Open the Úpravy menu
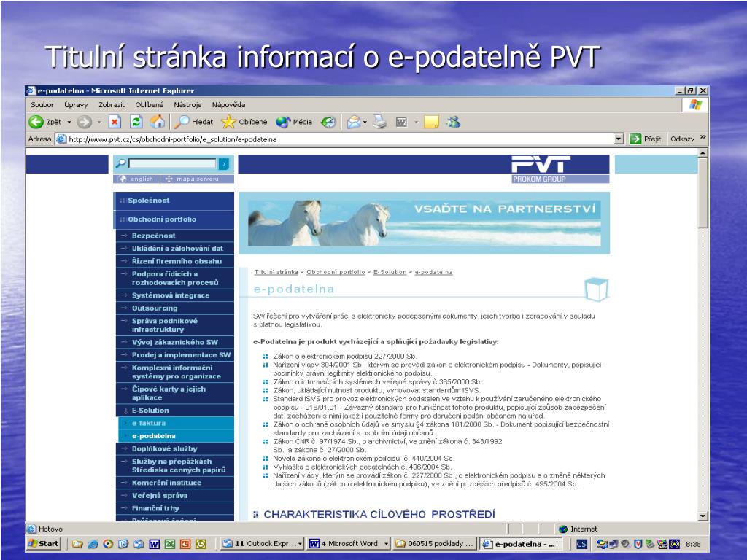The height and width of the screenshot is (560, 747). (76, 104)
